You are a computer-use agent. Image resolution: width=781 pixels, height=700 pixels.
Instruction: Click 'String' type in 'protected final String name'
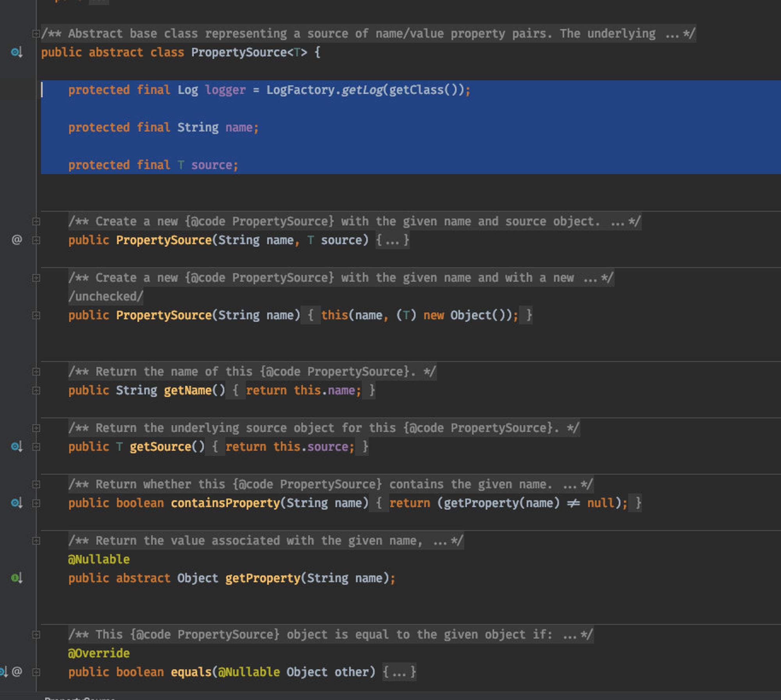pyautogui.click(x=198, y=127)
